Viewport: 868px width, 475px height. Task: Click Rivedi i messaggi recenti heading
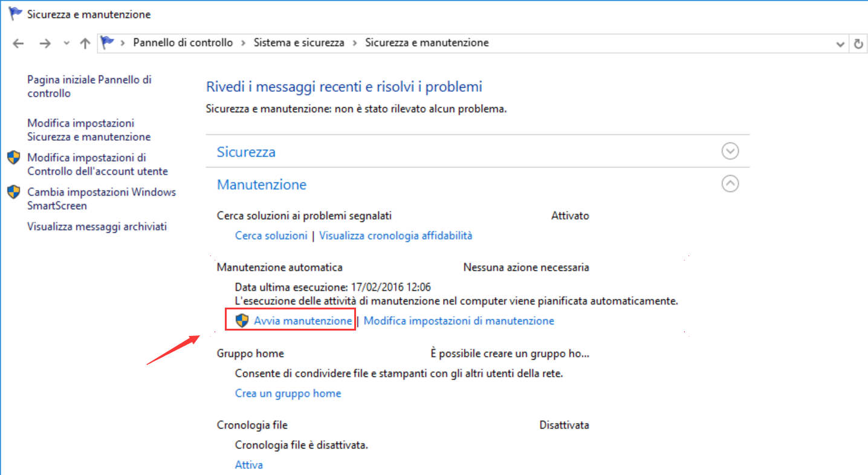pyautogui.click(x=344, y=87)
